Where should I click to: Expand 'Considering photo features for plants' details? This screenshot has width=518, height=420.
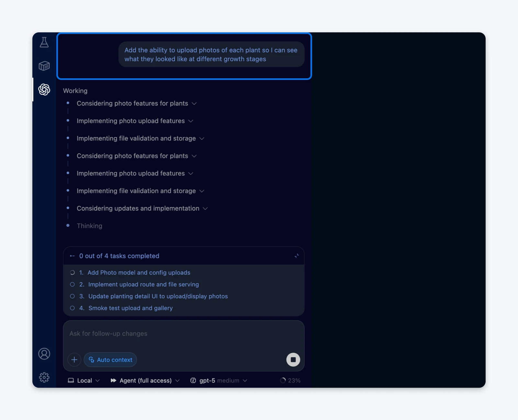194,103
